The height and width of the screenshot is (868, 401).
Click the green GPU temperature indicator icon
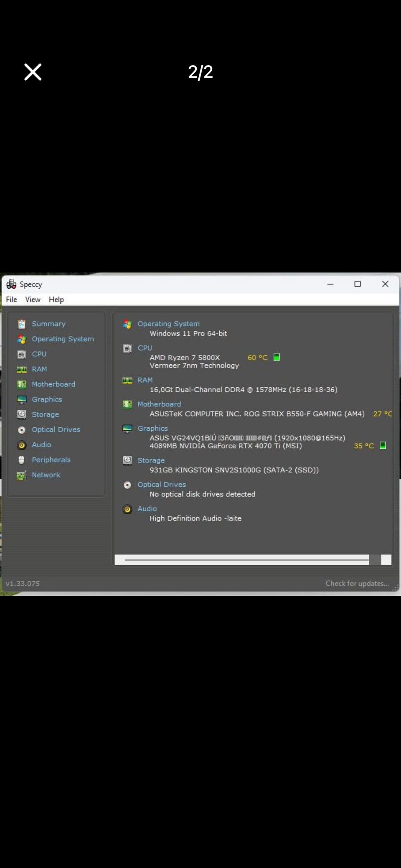pyautogui.click(x=383, y=445)
